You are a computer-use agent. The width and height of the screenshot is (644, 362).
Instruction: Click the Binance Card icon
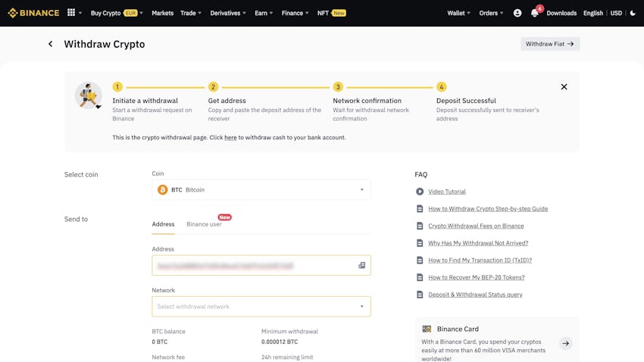(427, 329)
